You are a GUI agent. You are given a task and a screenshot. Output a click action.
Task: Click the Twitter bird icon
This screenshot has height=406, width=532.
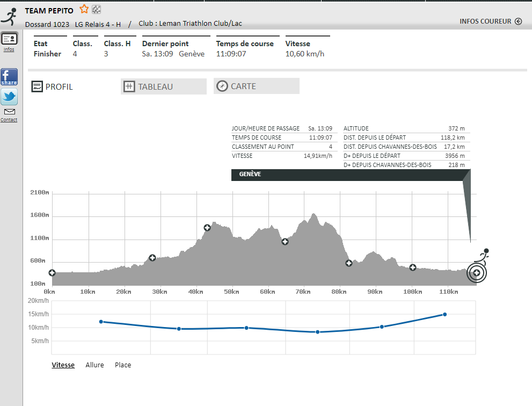9,97
